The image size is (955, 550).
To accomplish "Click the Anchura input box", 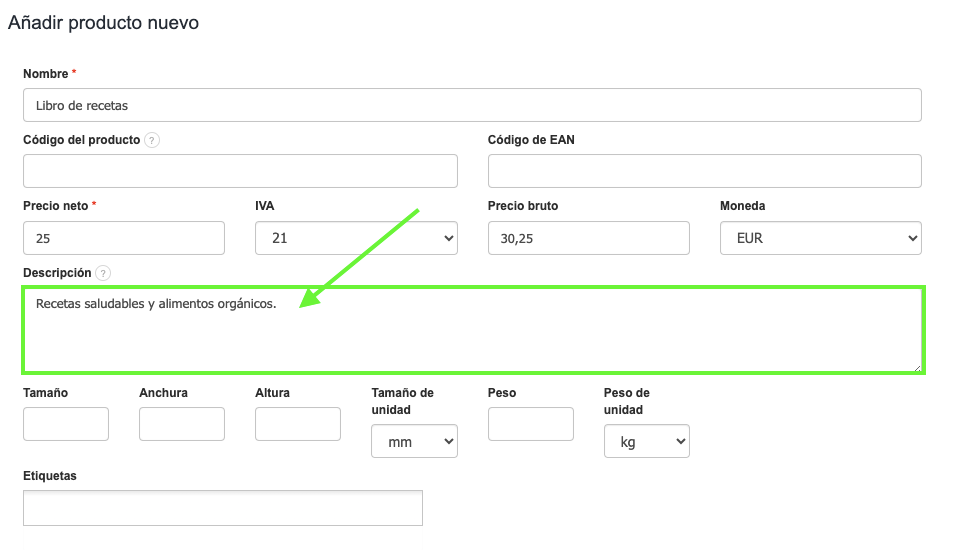I will click(x=182, y=424).
